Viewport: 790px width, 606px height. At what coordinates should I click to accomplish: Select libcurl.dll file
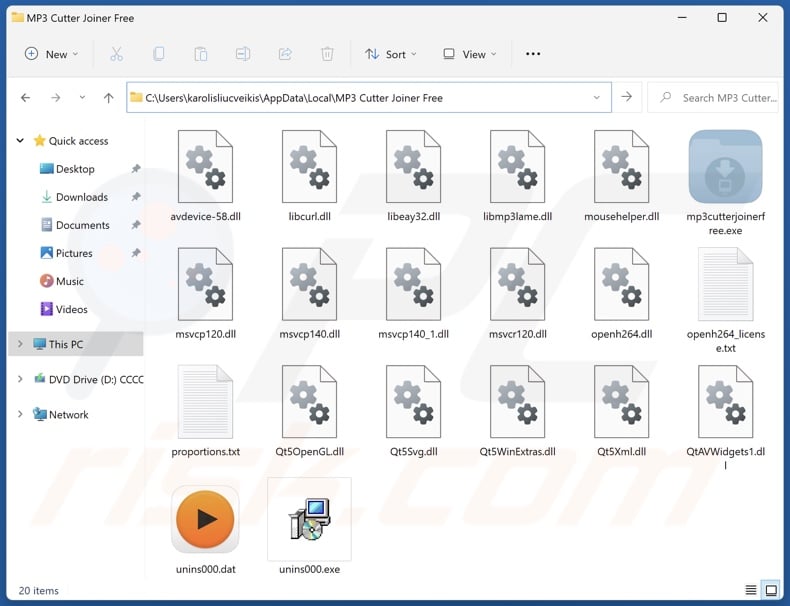pyautogui.click(x=309, y=176)
